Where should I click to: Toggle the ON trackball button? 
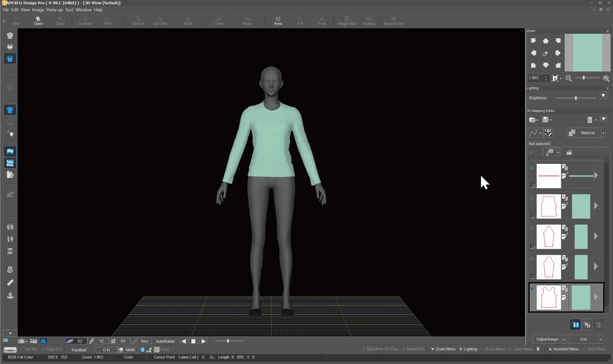click(x=106, y=350)
